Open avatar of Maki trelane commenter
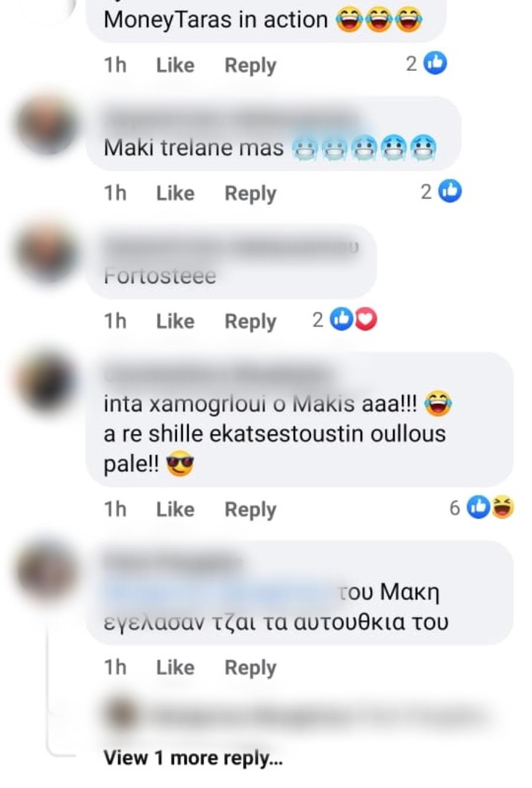 pos(47,126)
